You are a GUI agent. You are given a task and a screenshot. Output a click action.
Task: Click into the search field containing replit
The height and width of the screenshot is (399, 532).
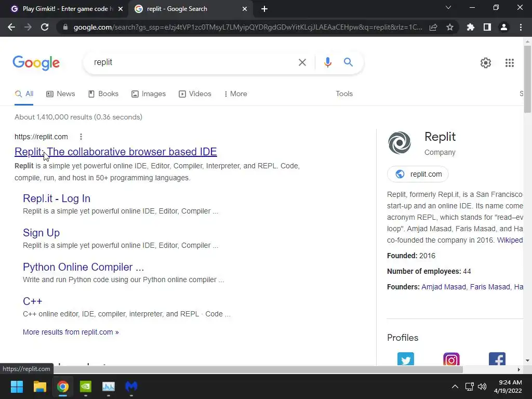[x=193, y=62]
